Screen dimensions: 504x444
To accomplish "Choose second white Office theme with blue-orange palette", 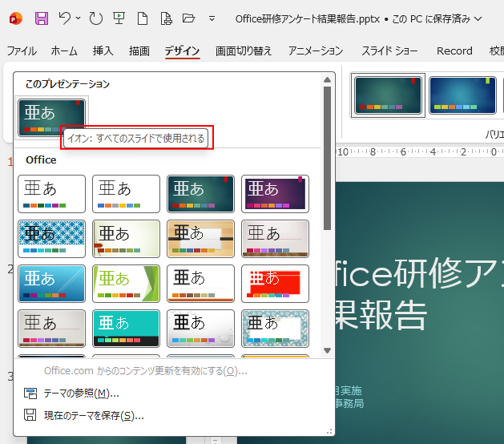I will point(126,194).
